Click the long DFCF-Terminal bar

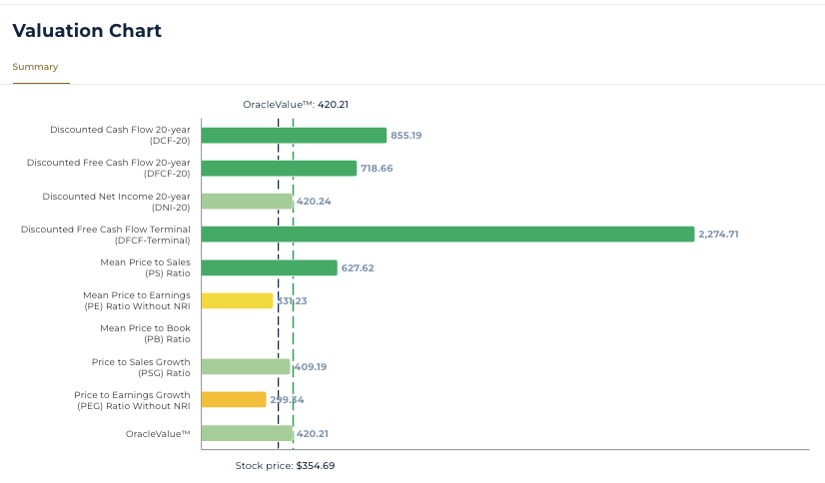click(447, 234)
